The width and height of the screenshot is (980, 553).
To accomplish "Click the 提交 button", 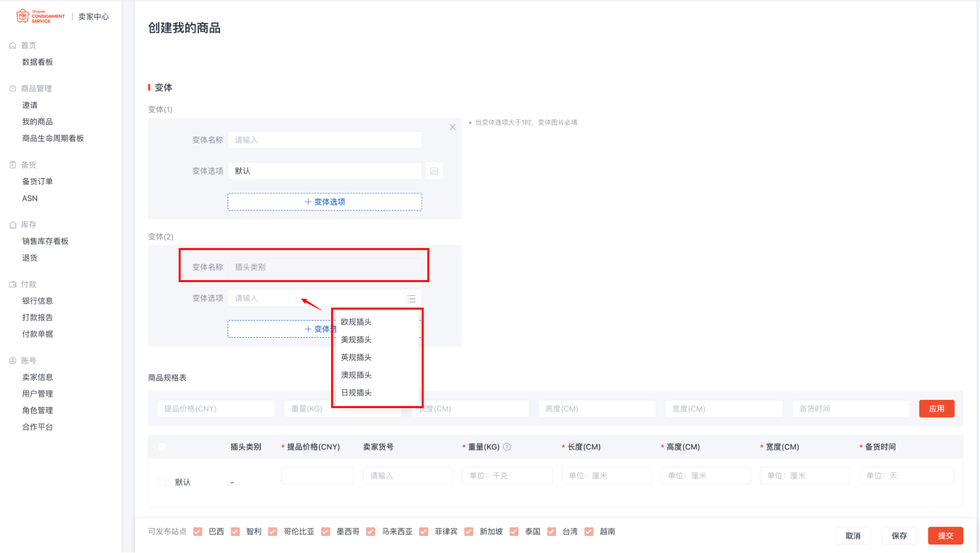I will tap(945, 536).
